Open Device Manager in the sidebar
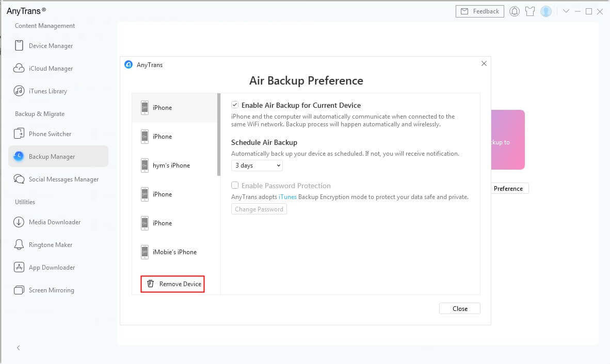 click(51, 46)
